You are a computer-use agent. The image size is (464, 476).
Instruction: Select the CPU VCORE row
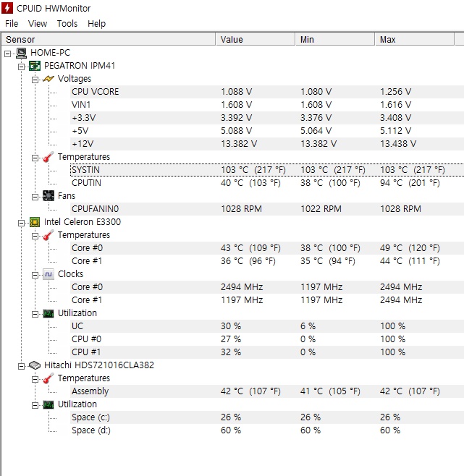[267, 92]
